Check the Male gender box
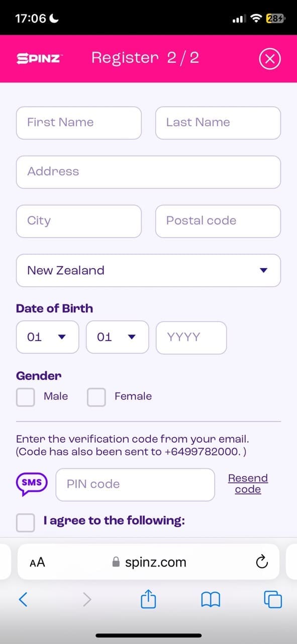 (x=26, y=396)
